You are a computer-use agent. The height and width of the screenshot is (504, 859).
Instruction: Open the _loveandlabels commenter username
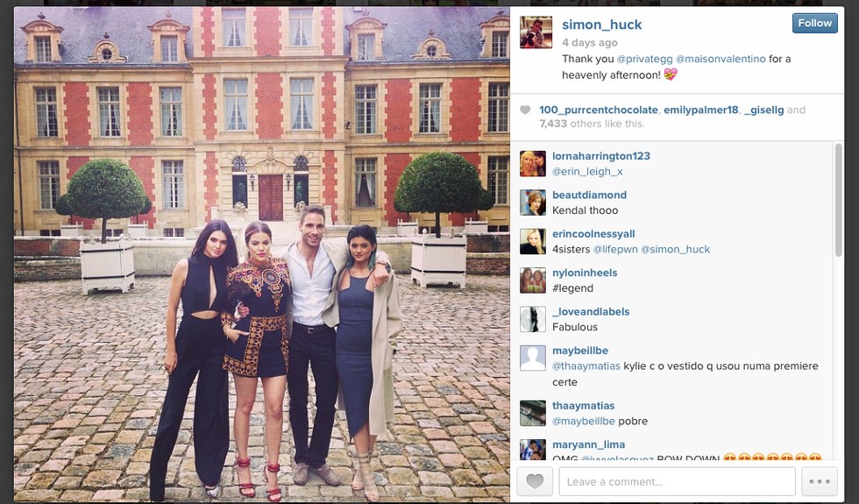click(591, 311)
